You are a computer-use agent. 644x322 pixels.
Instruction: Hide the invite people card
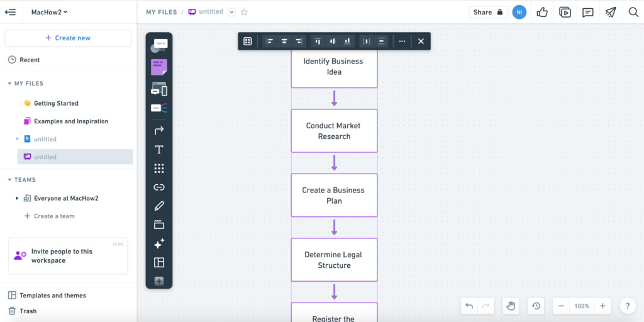tap(118, 244)
